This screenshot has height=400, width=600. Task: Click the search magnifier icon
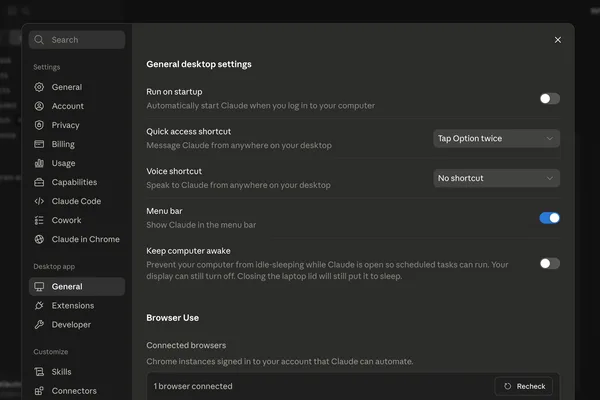39,39
